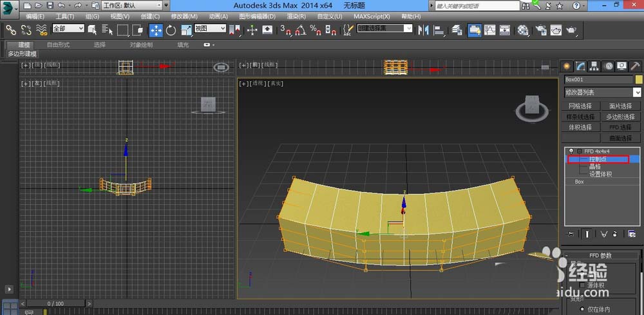The height and width of the screenshot is (315, 644).
Task: Open the Select by Name tool
Action: point(107,30)
